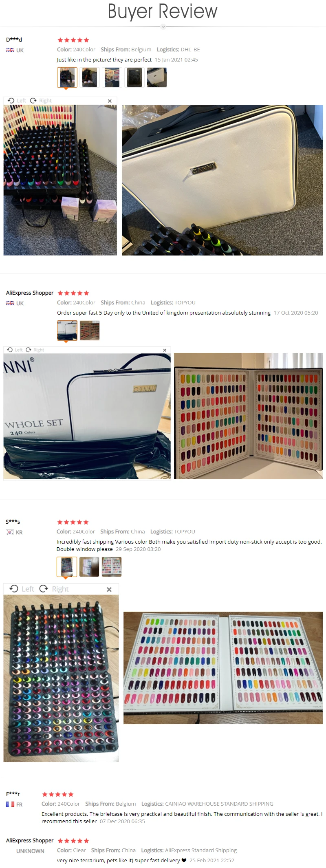Image resolution: width=326 pixels, height=868 pixels.
Task: Select color chart thumbnail in second review
Action: pos(90,330)
